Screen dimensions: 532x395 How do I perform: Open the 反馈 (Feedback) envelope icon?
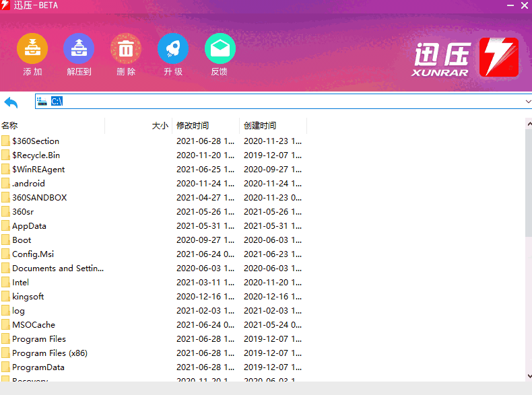[220, 49]
